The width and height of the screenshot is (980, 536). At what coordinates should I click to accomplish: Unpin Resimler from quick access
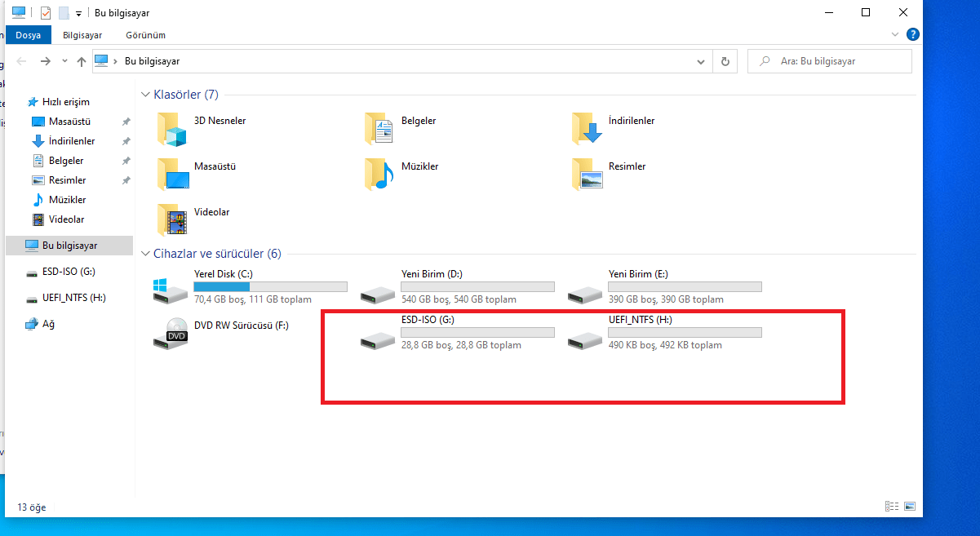pos(126,180)
